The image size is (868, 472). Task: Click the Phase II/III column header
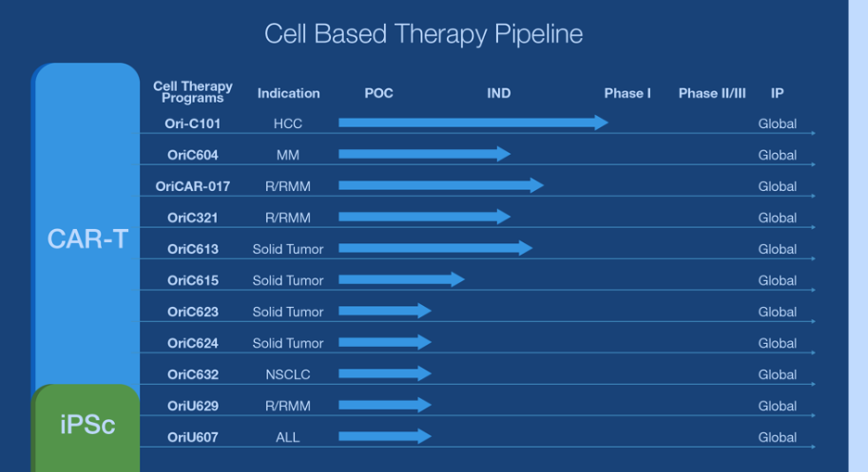712,93
